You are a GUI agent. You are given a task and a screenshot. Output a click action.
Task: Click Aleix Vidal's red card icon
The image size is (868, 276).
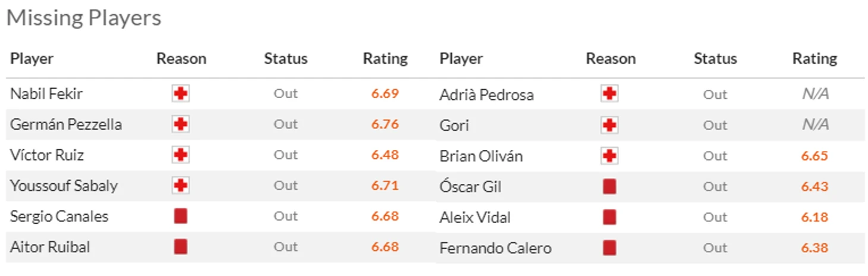pyautogui.click(x=609, y=217)
